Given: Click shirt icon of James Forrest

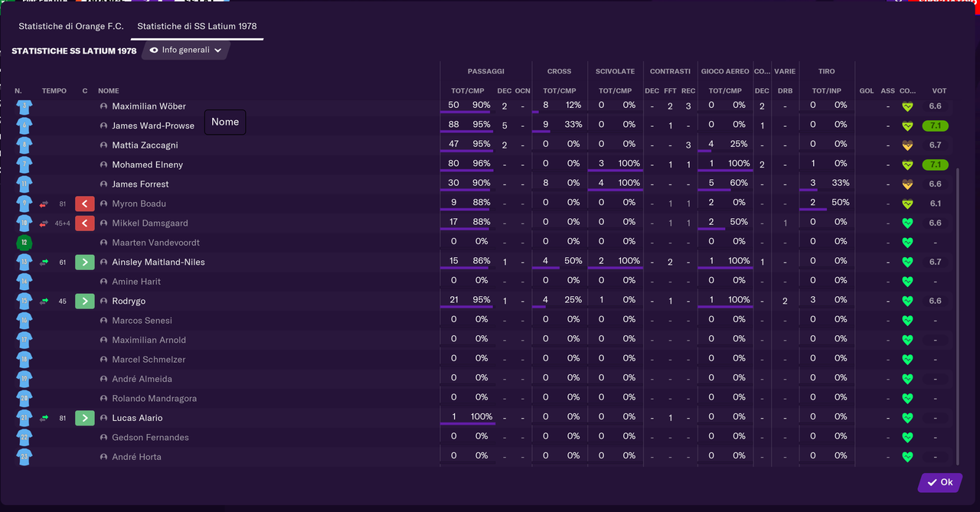Looking at the screenshot, I should (24, 184).
